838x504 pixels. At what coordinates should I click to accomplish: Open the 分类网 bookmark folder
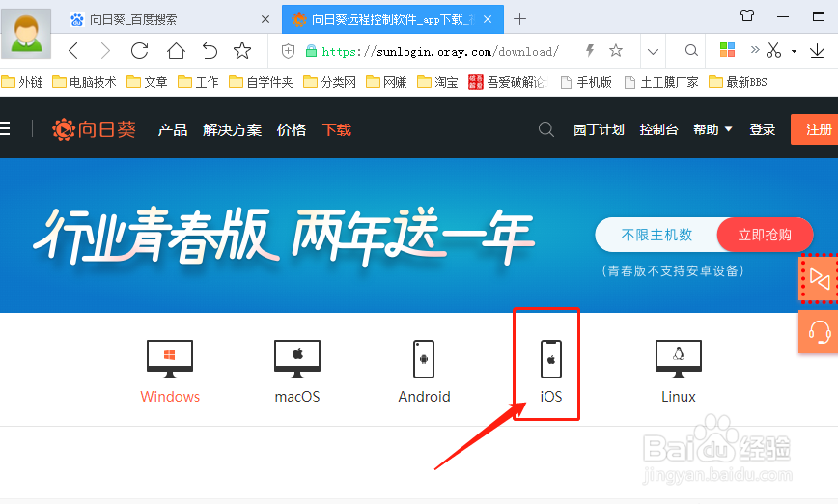pos(330,82)
